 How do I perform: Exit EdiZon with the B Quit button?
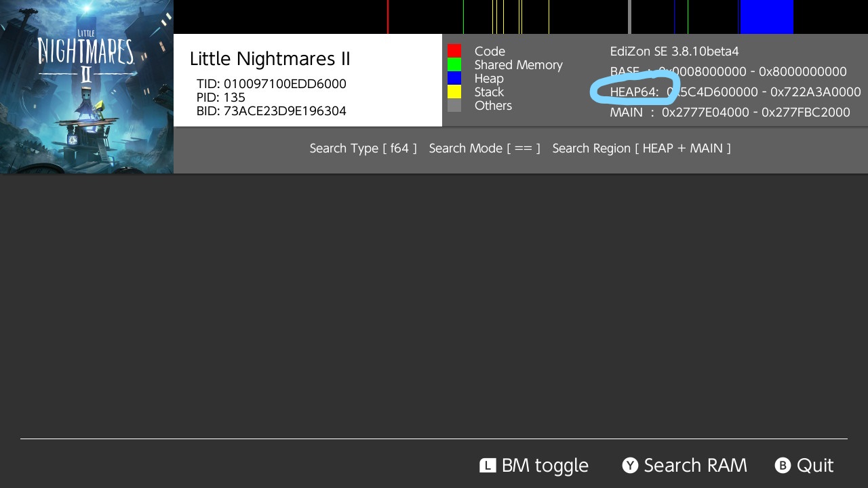pyautogui.click(x=804, y=466)
